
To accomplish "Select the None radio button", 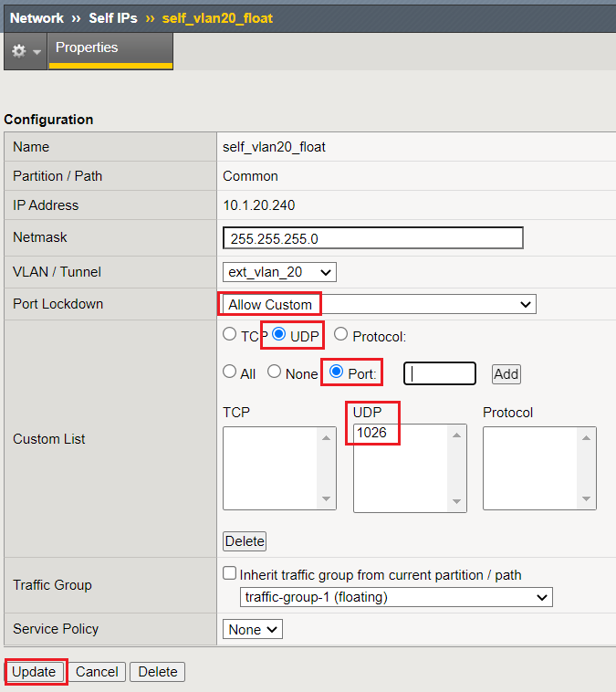I will [274, 372].
